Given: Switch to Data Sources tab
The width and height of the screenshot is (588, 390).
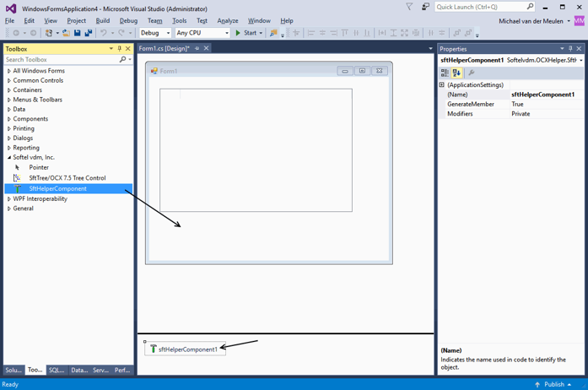Looking at the screenshot, I should [79, 370].
